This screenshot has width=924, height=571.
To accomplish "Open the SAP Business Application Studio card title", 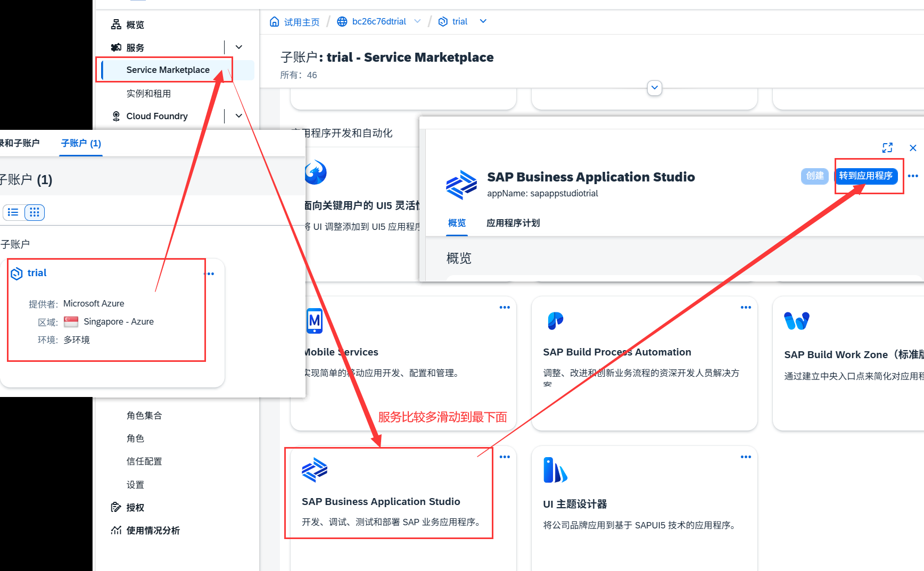I will 381,501.
